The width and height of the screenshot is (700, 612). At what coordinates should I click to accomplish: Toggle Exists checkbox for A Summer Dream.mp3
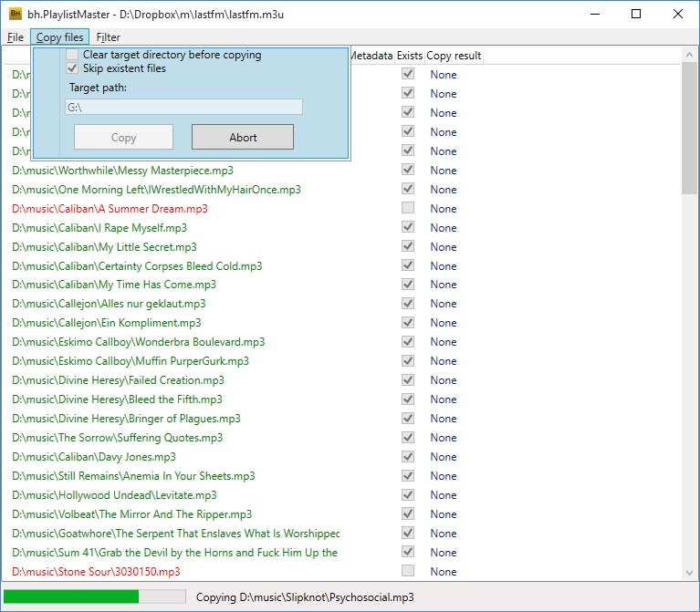click(408, 209)
